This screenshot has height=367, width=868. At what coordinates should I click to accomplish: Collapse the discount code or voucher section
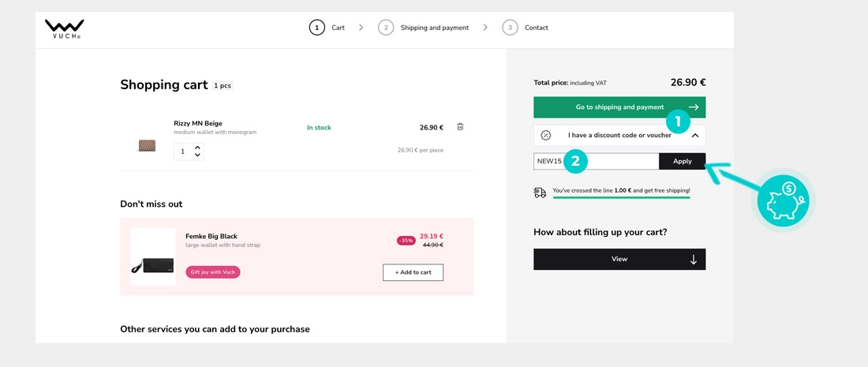tap(695, 136)
